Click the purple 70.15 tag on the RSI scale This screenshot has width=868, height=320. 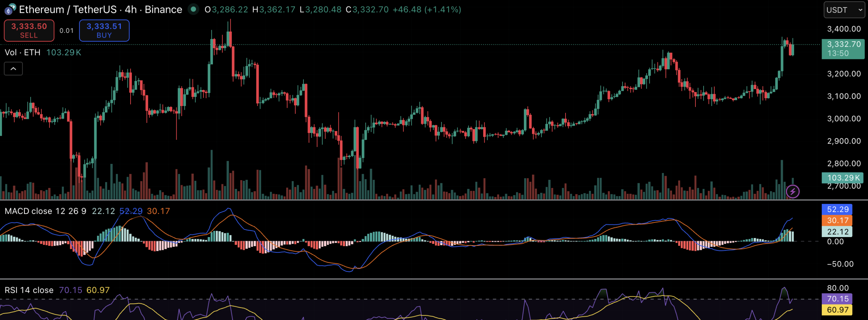point(837,299)
